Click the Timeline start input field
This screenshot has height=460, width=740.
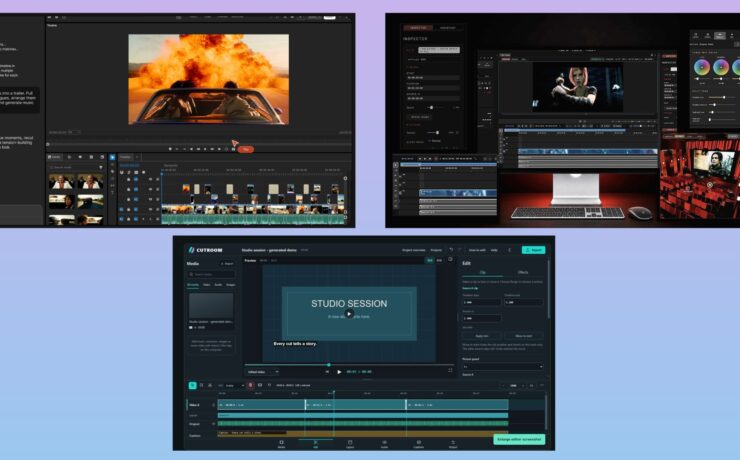click(x=481, y=302)
